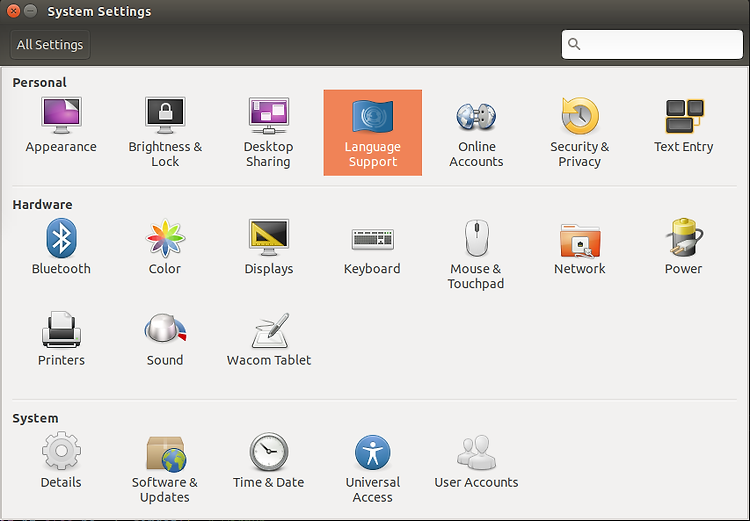Focus the settings search field
The height and width of the screenshot is (521, 750).
[x=652, y=44]
